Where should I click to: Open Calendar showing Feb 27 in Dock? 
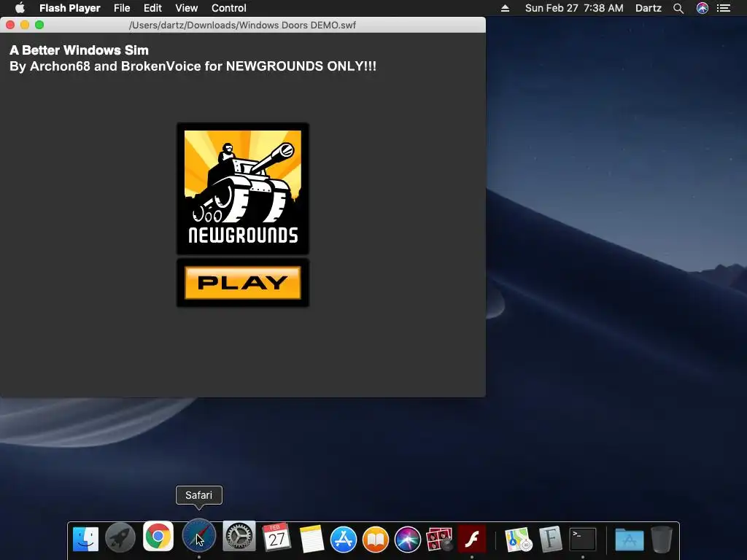click(x=276, y=537)
